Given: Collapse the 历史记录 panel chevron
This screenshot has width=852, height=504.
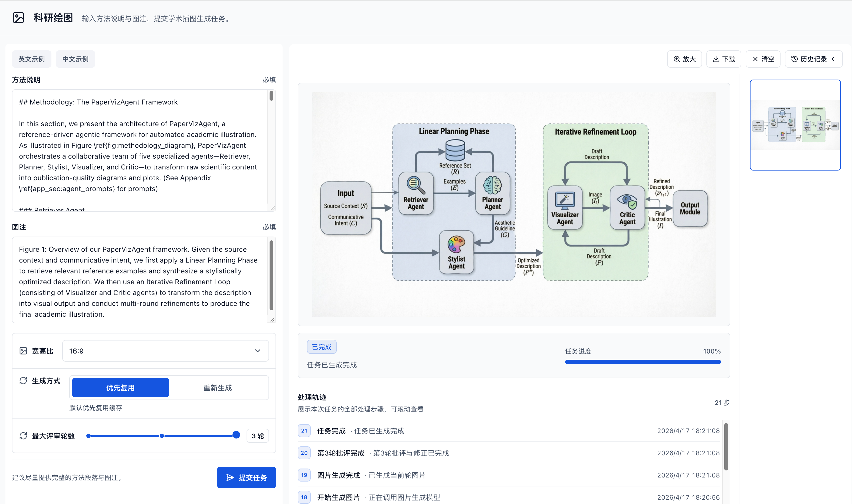Looking at the screenshot, I should [833, 59].
